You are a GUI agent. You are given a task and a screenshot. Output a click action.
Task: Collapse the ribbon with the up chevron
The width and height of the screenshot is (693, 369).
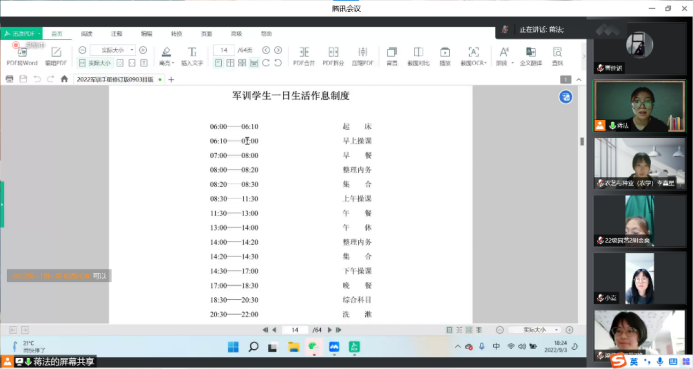click(x=579, y=80)
